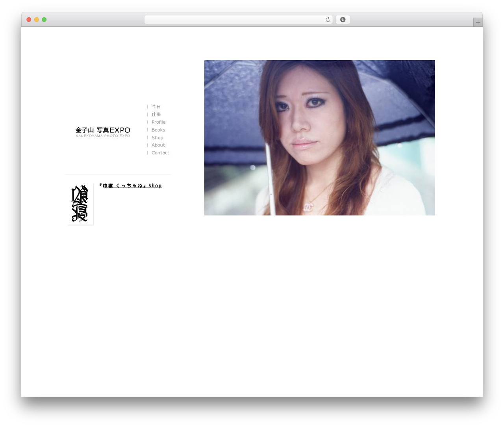504x427 pixels.
Task: Navigate to the Shop menu item
Action: [x=157, y=137]
